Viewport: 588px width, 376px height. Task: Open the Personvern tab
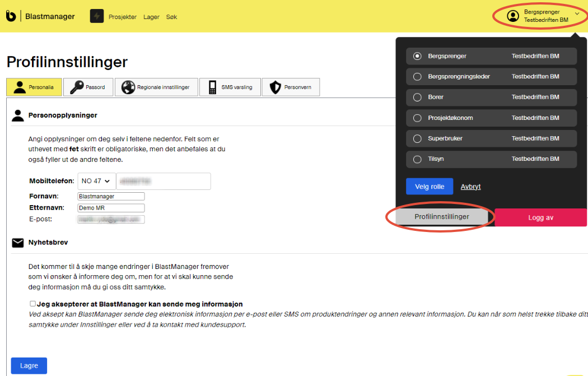(291, 87)
